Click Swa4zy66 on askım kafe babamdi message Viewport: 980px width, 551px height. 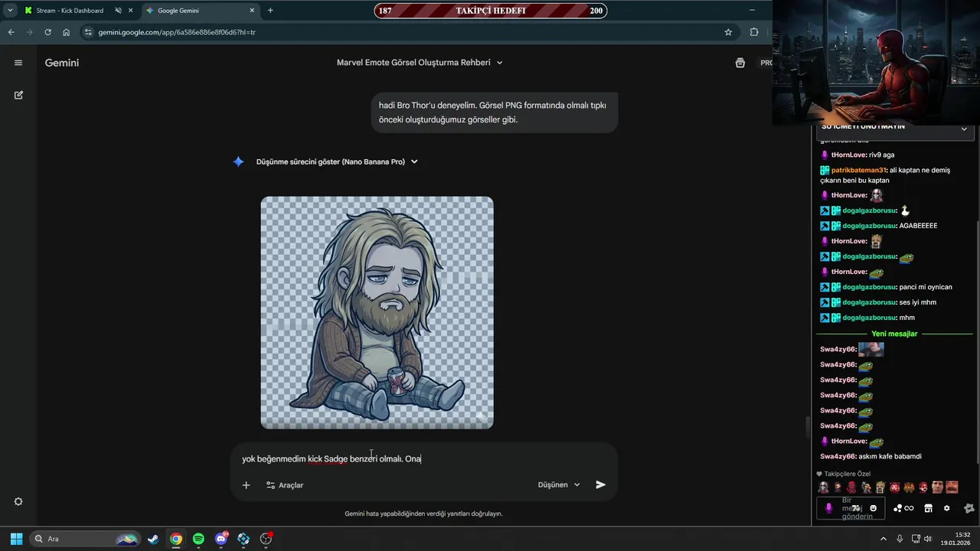click(838, 456)
